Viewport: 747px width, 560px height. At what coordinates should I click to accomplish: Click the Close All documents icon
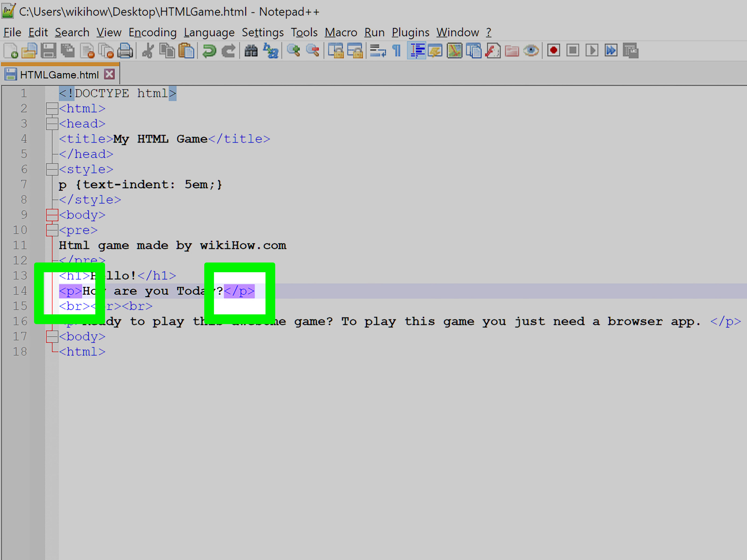coord(106,51)
